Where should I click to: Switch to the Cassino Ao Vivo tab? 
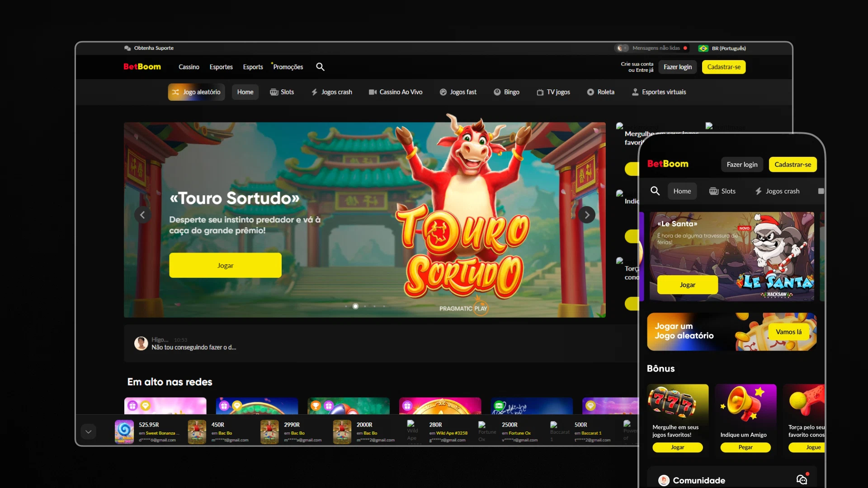(396, 92)
